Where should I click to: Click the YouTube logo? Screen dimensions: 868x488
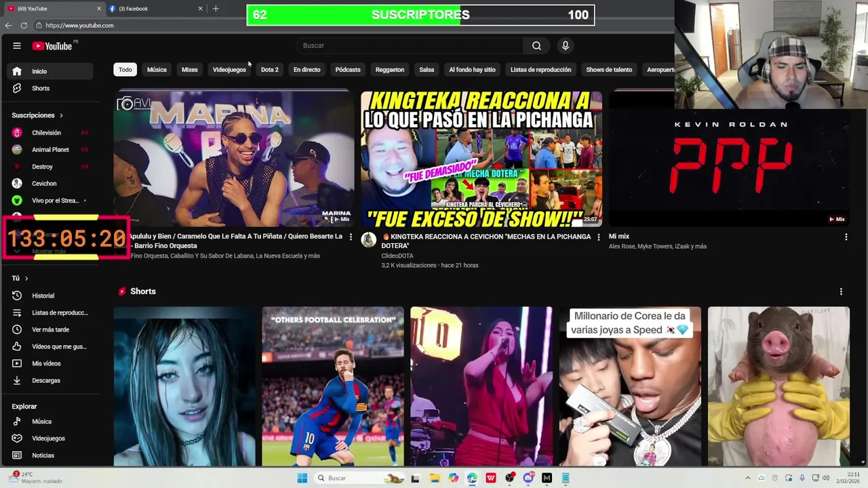tap(52, 46)
